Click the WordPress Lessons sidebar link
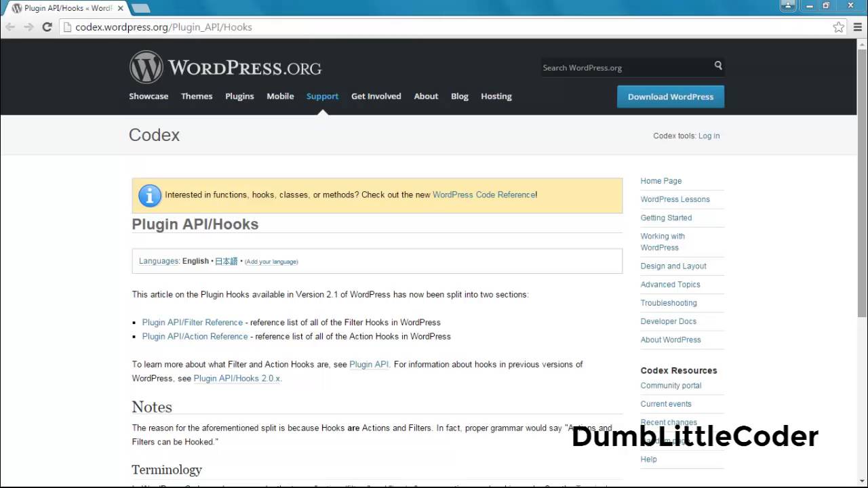 [x=675, y=199]
